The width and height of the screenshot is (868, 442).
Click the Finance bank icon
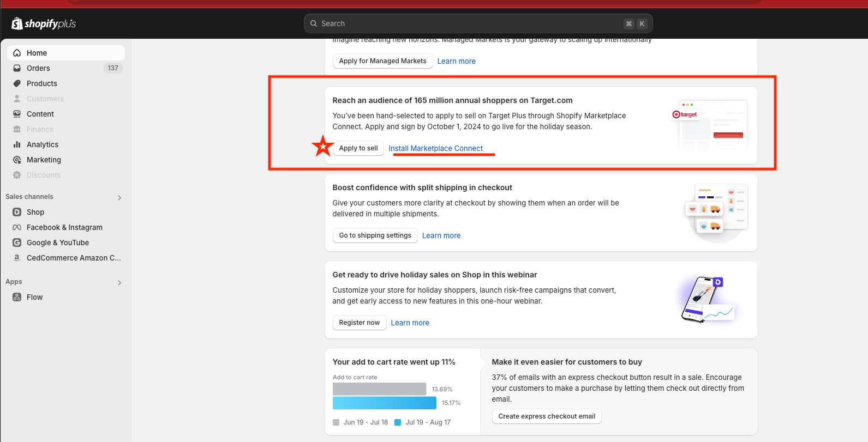(x=17, y=129)
